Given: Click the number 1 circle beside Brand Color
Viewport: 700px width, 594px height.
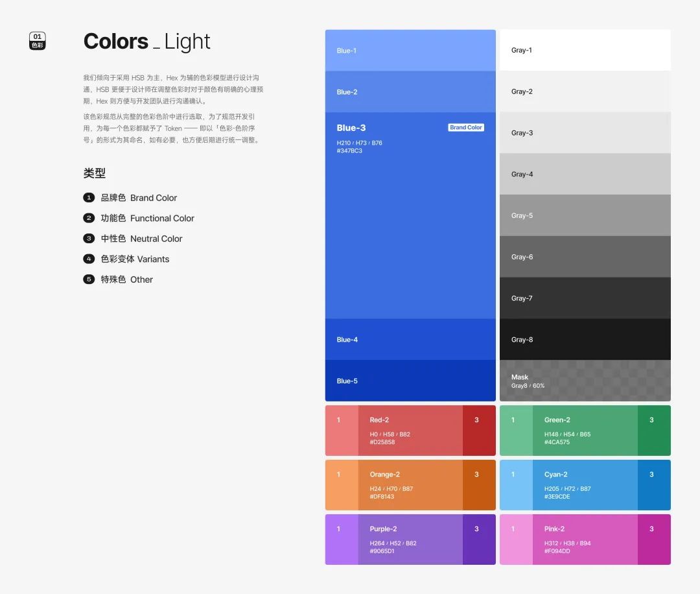Looking at the screenshot, I should click(x=89, y=197).
